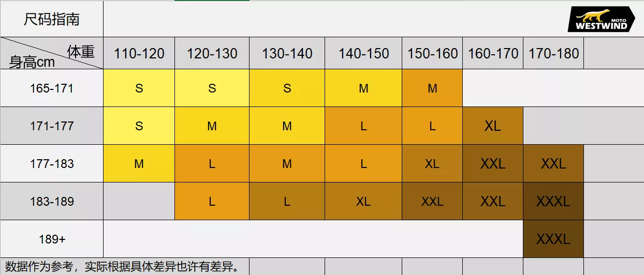Select the 130-140 weight header cell
The width and height of the screenshot is (644, 275).
pyautogui.click(x=287, y=53)
